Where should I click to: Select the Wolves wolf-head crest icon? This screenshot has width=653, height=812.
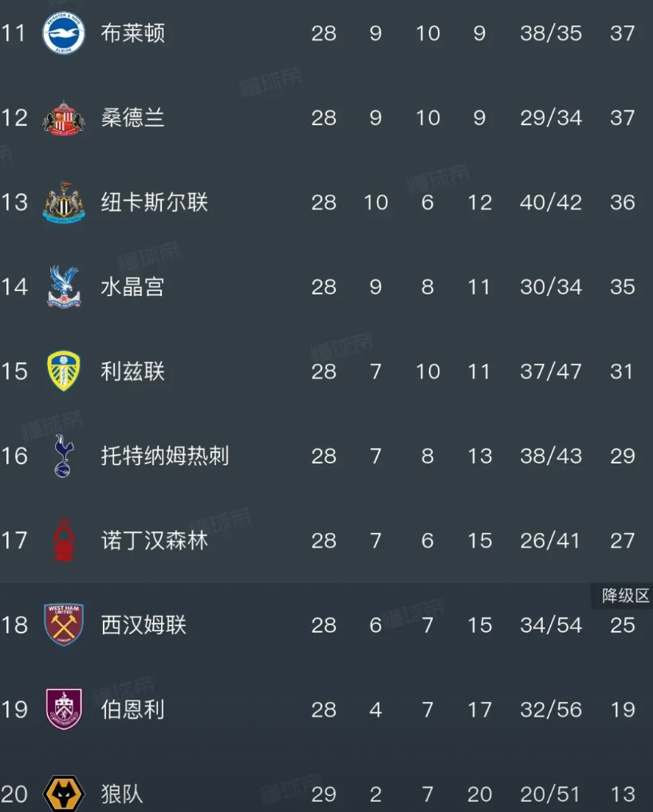[64, 794]
